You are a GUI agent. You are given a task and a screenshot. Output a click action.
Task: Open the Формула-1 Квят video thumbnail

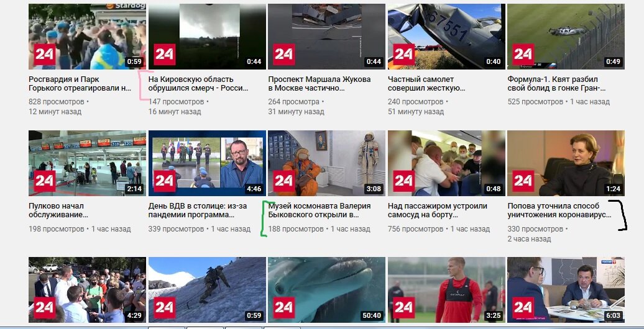[x=566, y=37]
